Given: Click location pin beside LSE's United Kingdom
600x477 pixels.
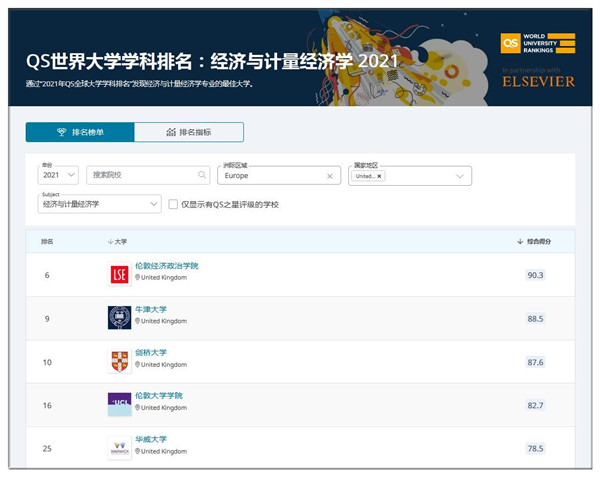Looking at the screenshot, I should [137, 277].
